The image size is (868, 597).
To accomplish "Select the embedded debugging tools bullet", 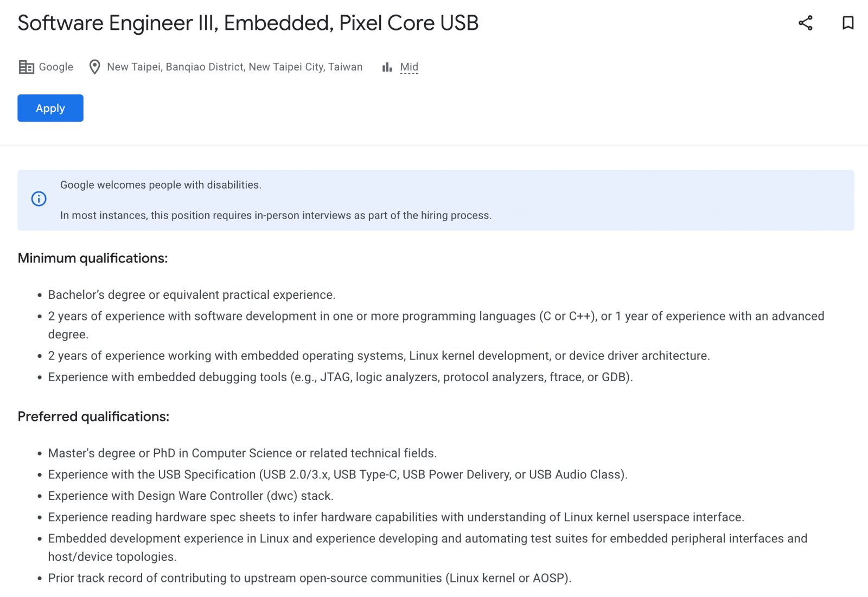I will tap(340, 377).
